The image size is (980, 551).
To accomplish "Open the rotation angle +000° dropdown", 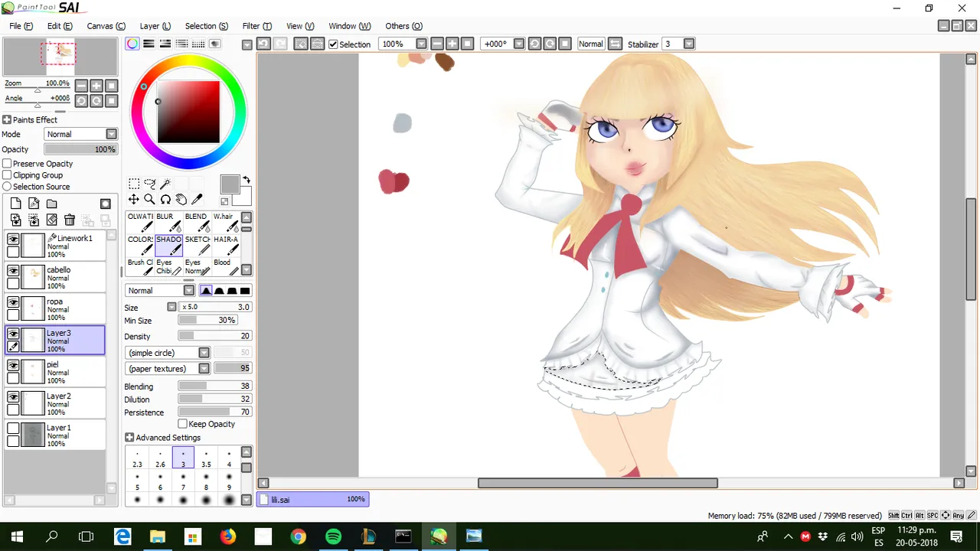I will coord(518,44).
